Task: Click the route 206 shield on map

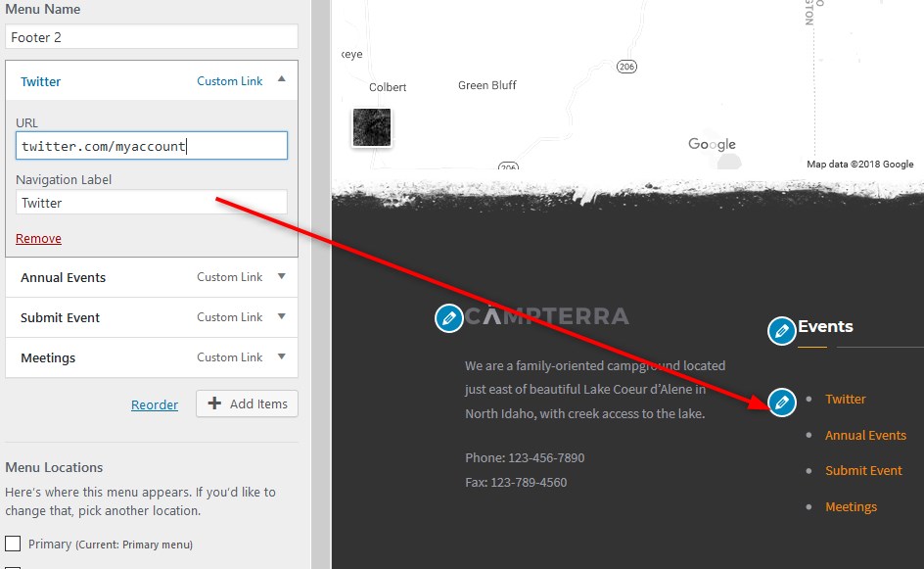Action: (x=626, y=66)
